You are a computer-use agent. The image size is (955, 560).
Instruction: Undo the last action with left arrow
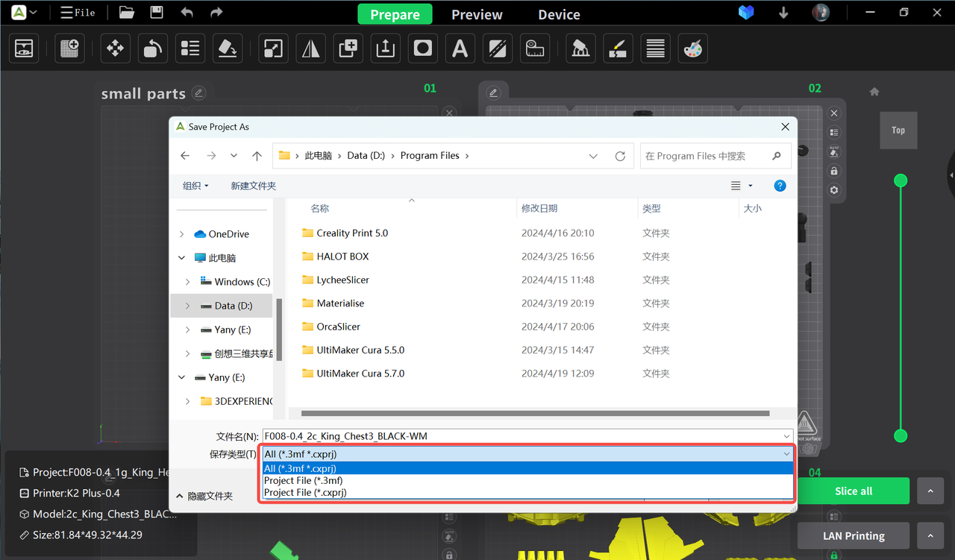[x=187, y=13]
